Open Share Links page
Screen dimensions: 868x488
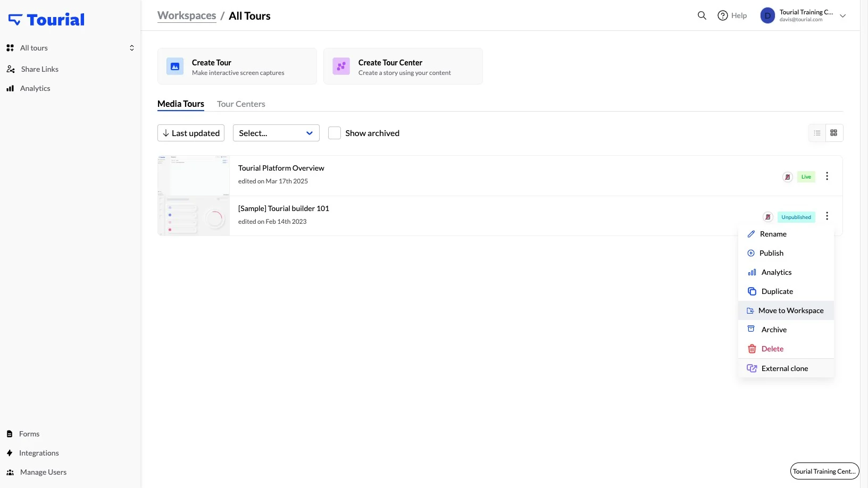coord(40,69)
